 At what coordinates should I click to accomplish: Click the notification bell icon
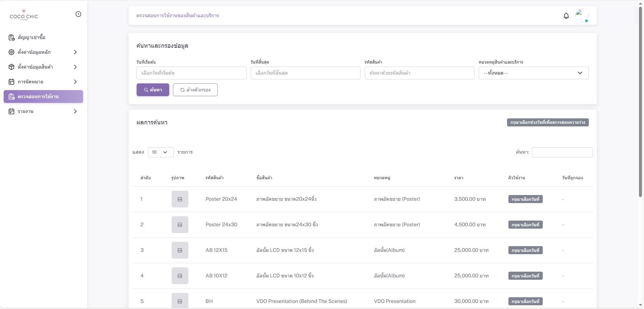click(566, 16)
